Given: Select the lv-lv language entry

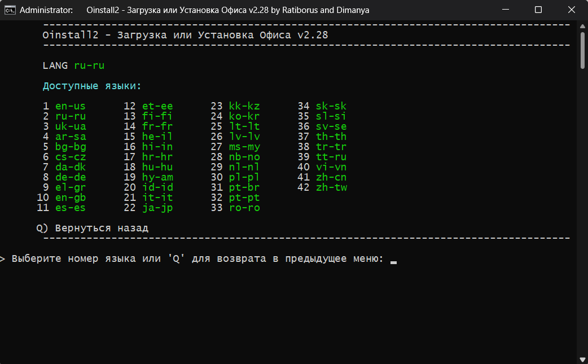Looking at the screenshot, I should 244,137.
